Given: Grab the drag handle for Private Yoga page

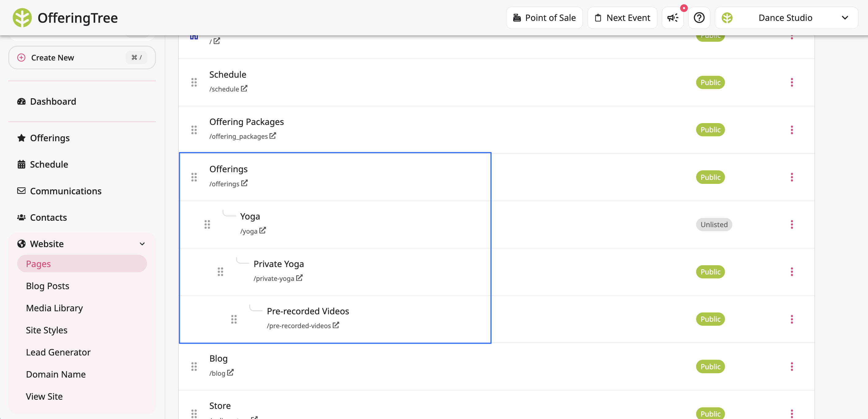Looking at the screenshot, I should (x=220, y=272).
